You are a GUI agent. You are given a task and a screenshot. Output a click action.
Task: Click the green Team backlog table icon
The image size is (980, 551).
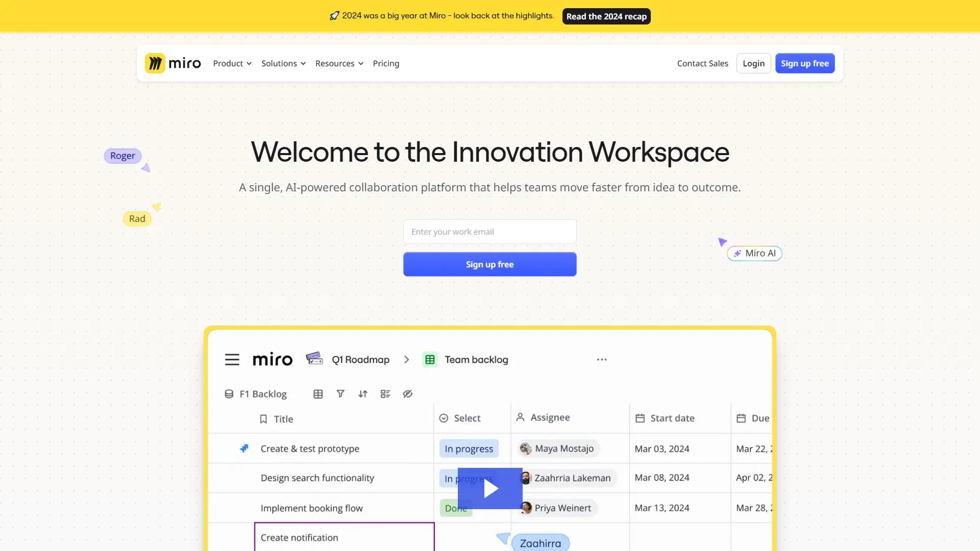430,359
